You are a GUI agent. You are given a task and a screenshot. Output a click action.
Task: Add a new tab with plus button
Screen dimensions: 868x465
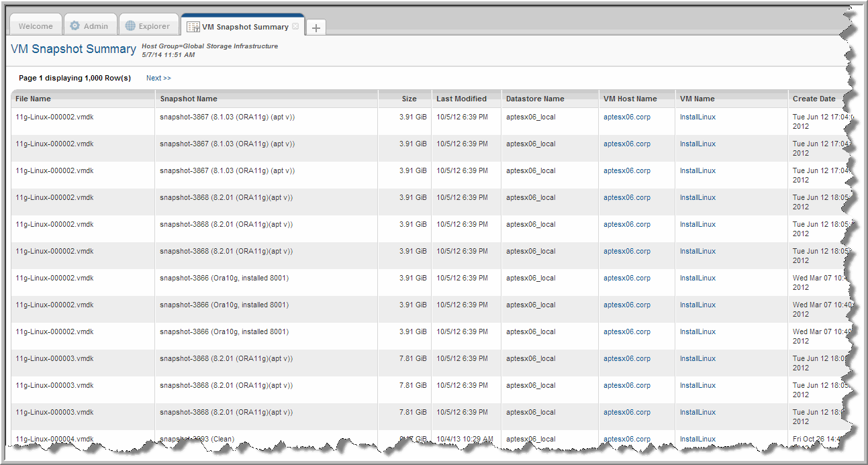[317, 28]
